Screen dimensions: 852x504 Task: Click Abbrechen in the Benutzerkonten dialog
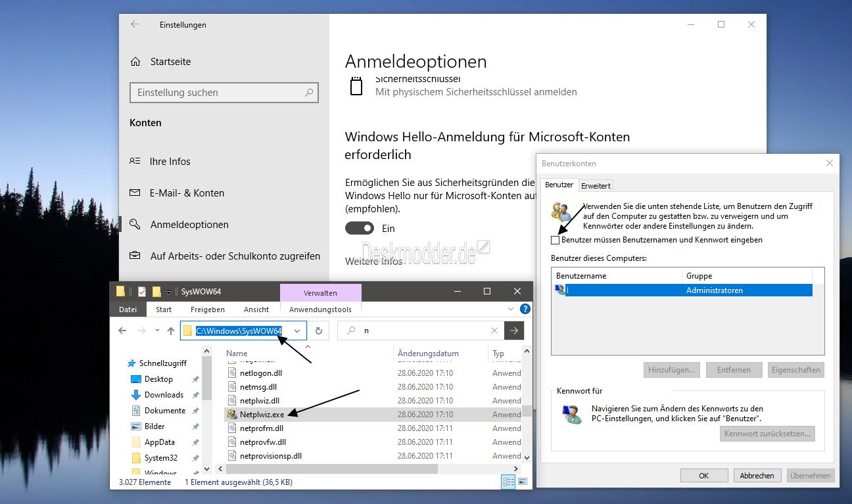point(757,476)
